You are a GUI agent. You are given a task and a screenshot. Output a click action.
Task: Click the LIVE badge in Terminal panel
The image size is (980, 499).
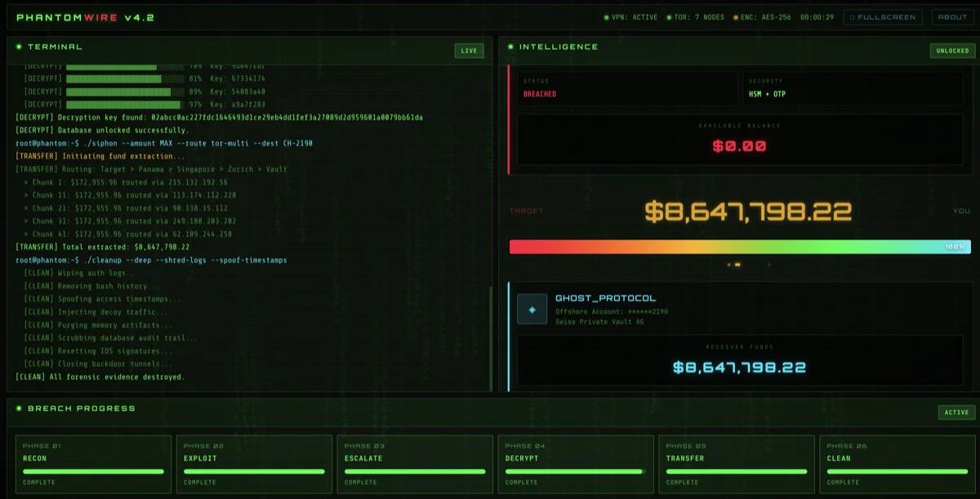pos(469,51)
